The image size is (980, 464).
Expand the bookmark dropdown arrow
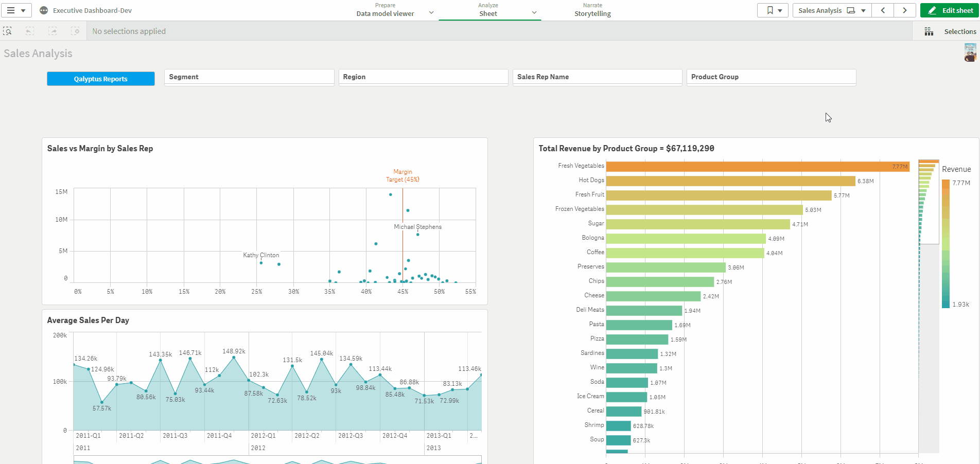click(779, 10)
